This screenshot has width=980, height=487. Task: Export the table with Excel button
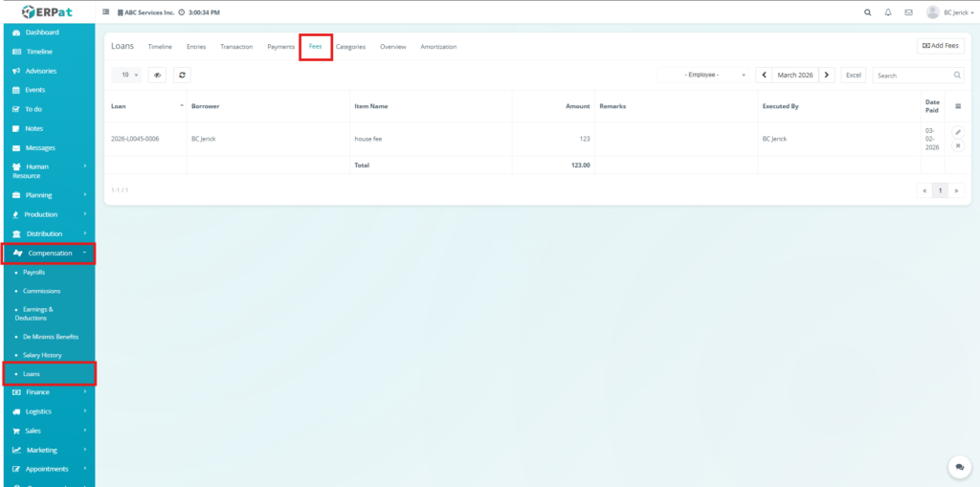click(854, 75)
